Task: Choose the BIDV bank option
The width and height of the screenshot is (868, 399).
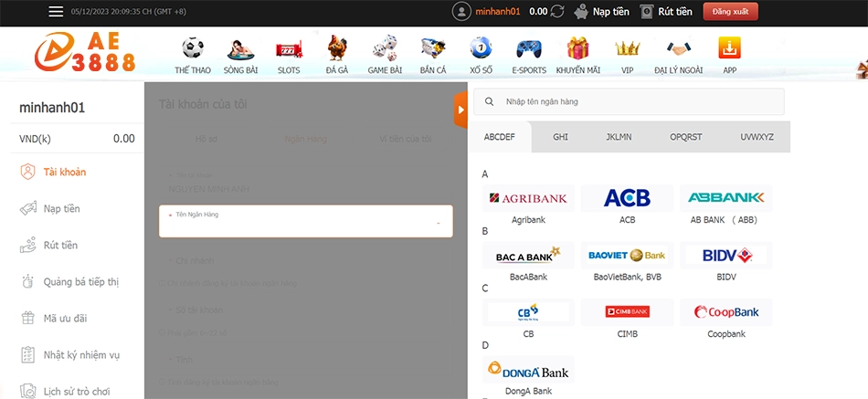Action: pyautogui.click(x=725, y=262)
